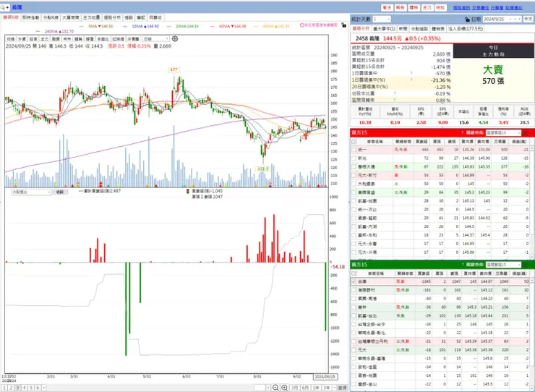Click help question mark in green 賣方15 header
The image size is (535, 392).
[x=463, y=265]
